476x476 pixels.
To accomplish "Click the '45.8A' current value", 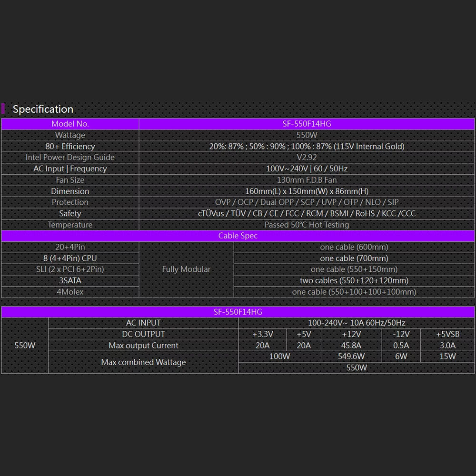I will (351, 346).
